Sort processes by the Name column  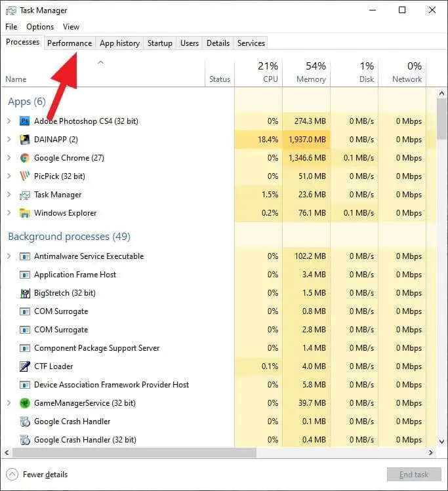(103, 73)
